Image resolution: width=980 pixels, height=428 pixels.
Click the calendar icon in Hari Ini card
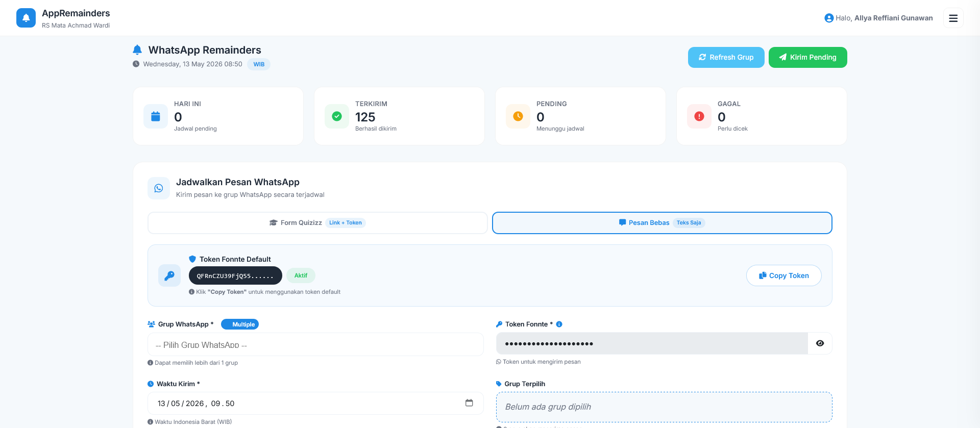tap(156, 116)
